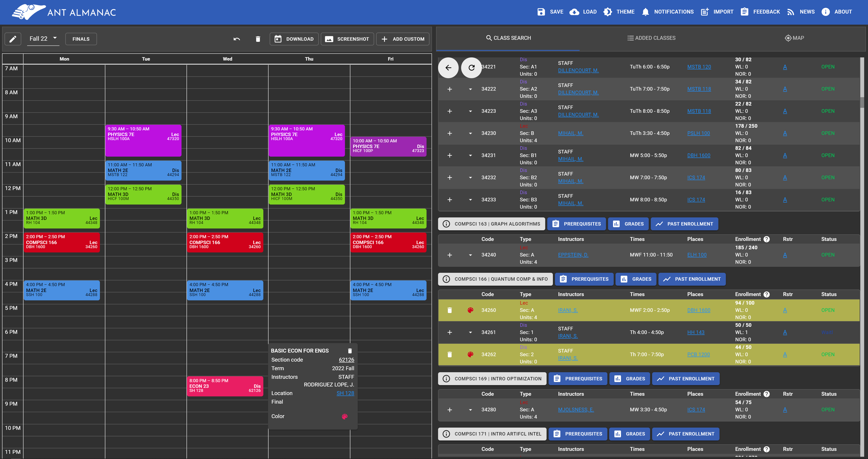The image size is (868, 459).
Task: Click Prerequisites button for COMPSCI 169
Action: point(578,379)
